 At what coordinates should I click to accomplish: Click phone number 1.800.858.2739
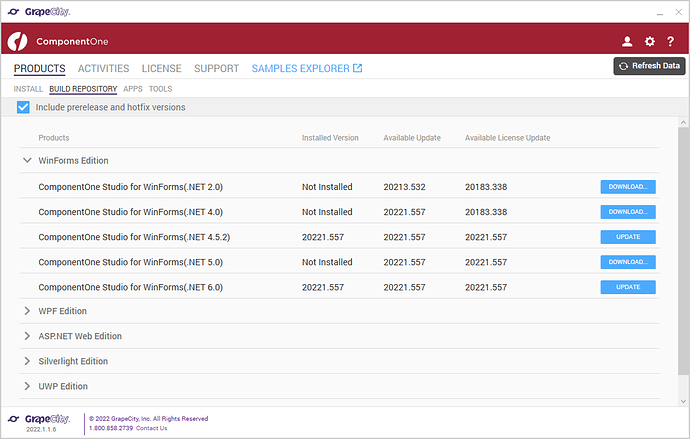click(x=111, y=428)
